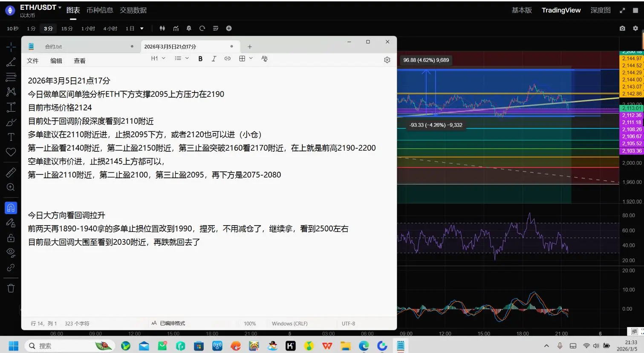Clear formatting in Notepad
Viewport: 644px width, 353px height.
[264, 59]
